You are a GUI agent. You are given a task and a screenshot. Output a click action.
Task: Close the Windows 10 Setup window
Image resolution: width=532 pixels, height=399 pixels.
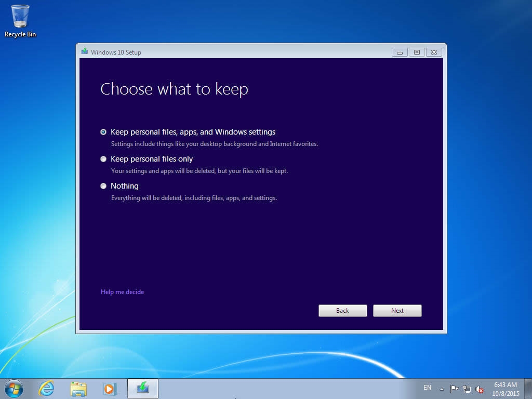point(434,52)
